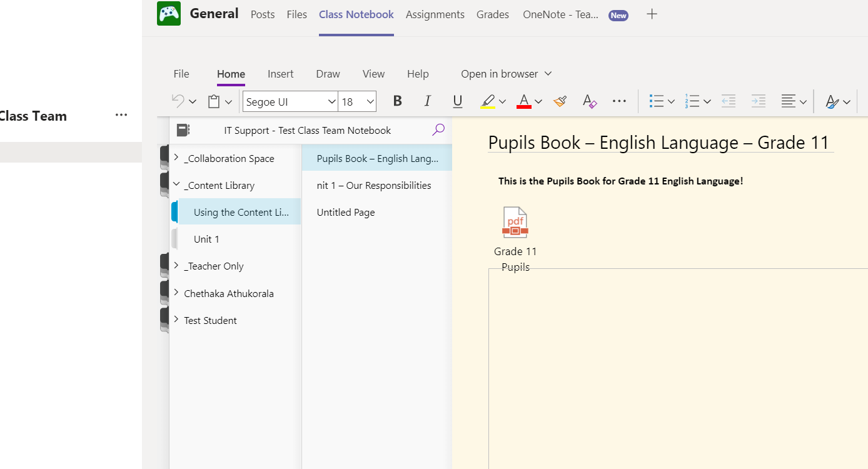
Task: Collapse the _Content Library section group
Action: [x=176, y=185]
